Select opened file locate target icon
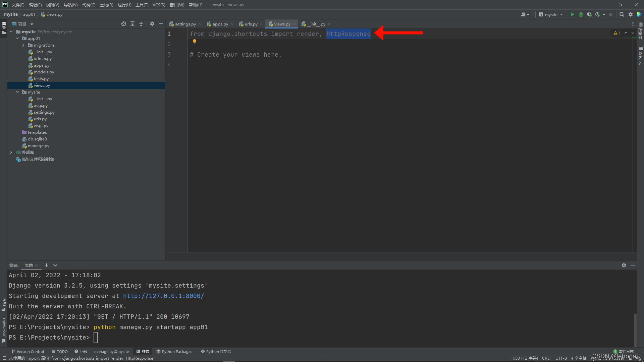This screenshot has height=362, width=644. tap(124, 24)
